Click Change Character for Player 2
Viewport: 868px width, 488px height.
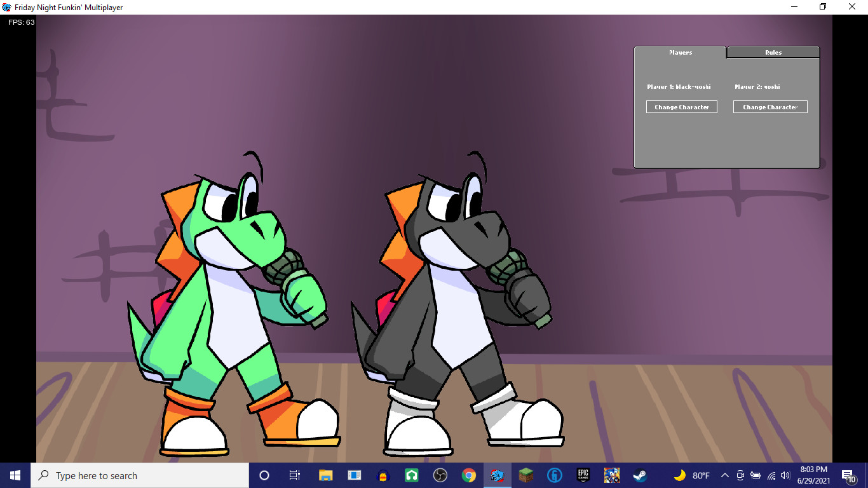[770, 107]
